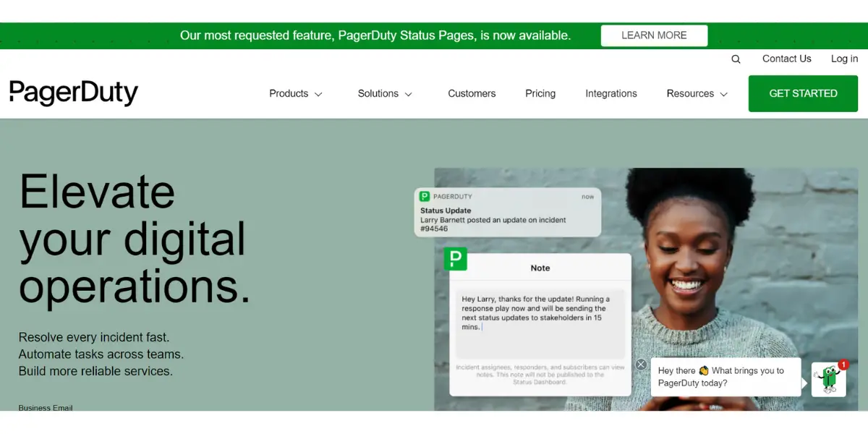Click the red notification badge on the chatbot
This screenshot has height=434, width=868.
843,365
